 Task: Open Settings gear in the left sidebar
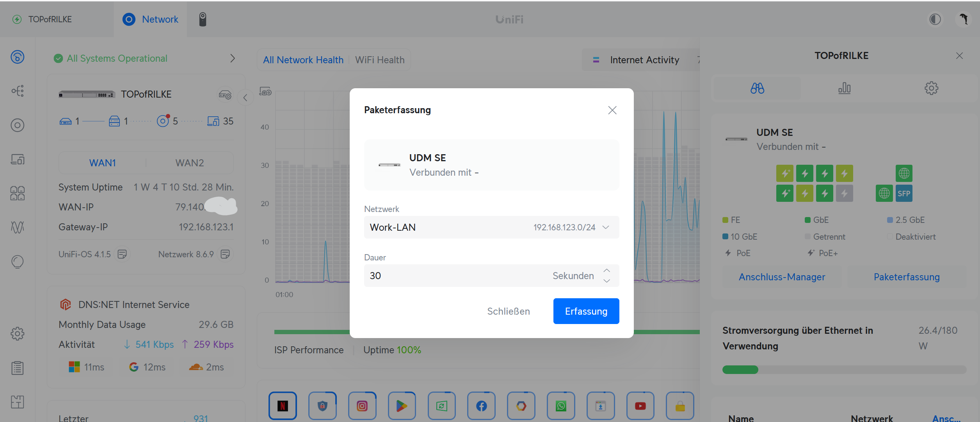coord(18,334)
